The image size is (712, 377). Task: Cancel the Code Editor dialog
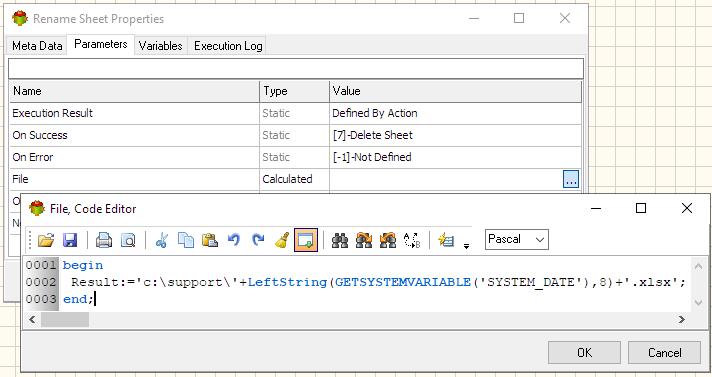[x=664, y=352]
